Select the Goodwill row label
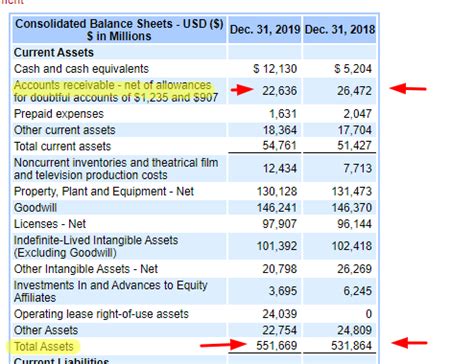The height and width of the screenshot is (364, 474). 35,208
